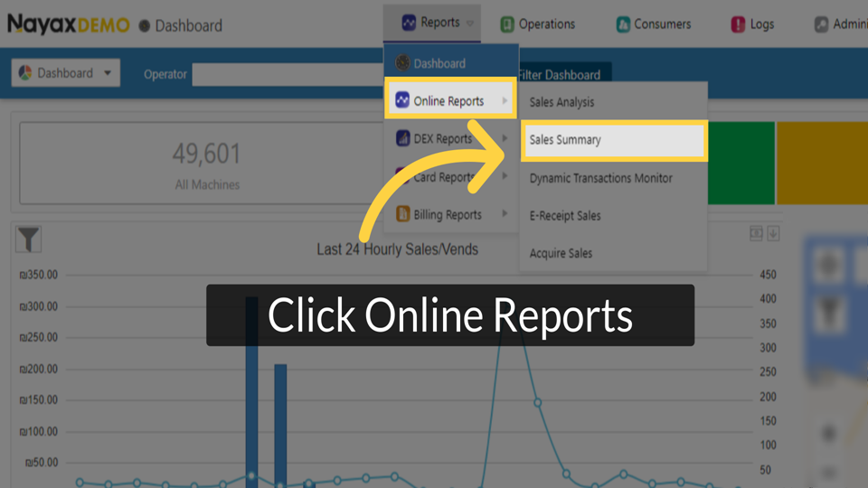The width and height of the screenshot is (868, 488).
Task: Click the green status tile
Action: [741, 164]
